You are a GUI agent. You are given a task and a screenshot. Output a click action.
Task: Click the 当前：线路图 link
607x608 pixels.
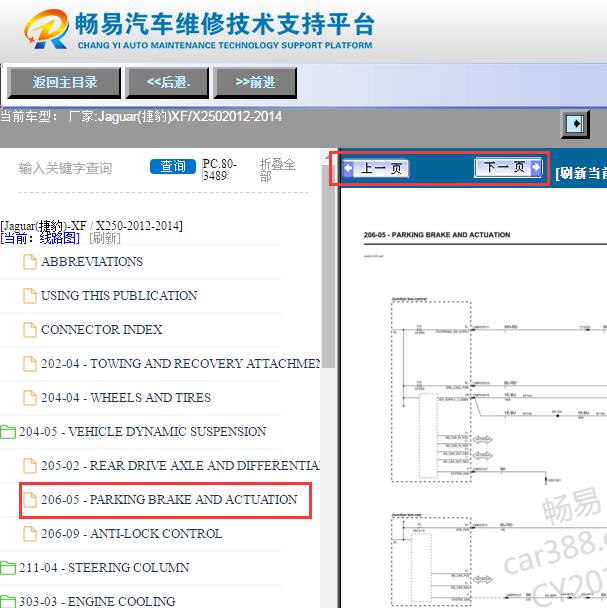(x=40, y=238)
